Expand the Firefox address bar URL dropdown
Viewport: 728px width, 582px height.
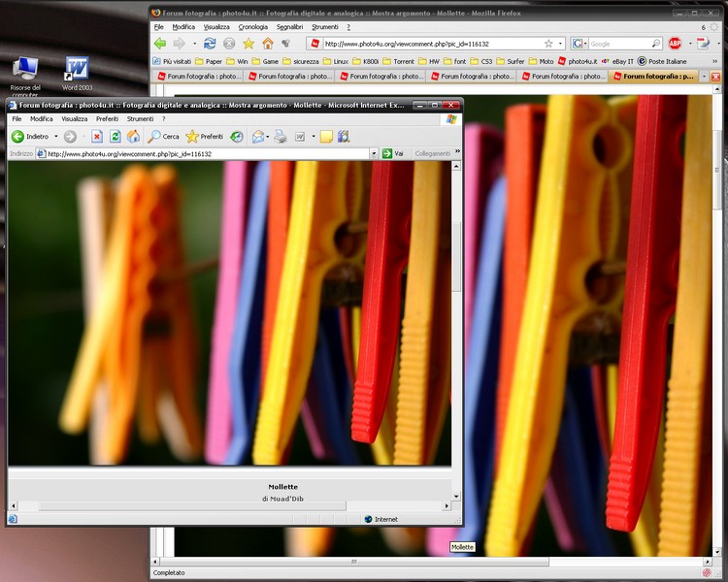(x=560, y=44)
